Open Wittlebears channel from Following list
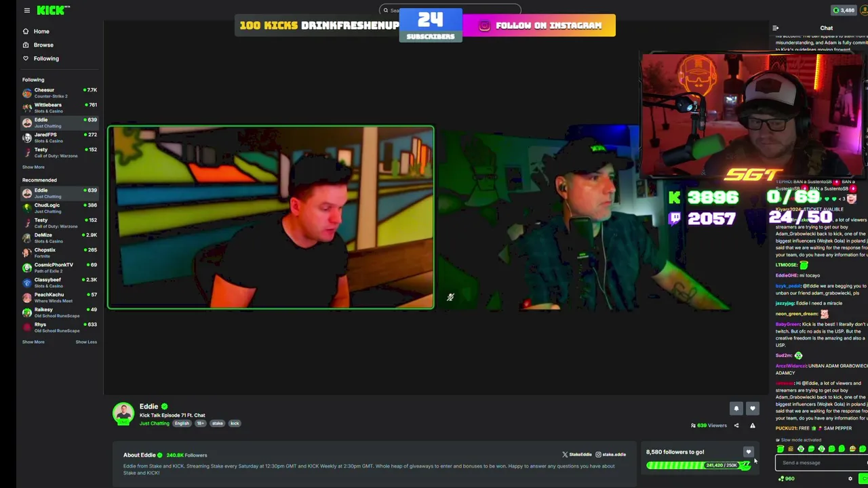The image size is (868, 488). pyautogui.click(x=60, y=108)
